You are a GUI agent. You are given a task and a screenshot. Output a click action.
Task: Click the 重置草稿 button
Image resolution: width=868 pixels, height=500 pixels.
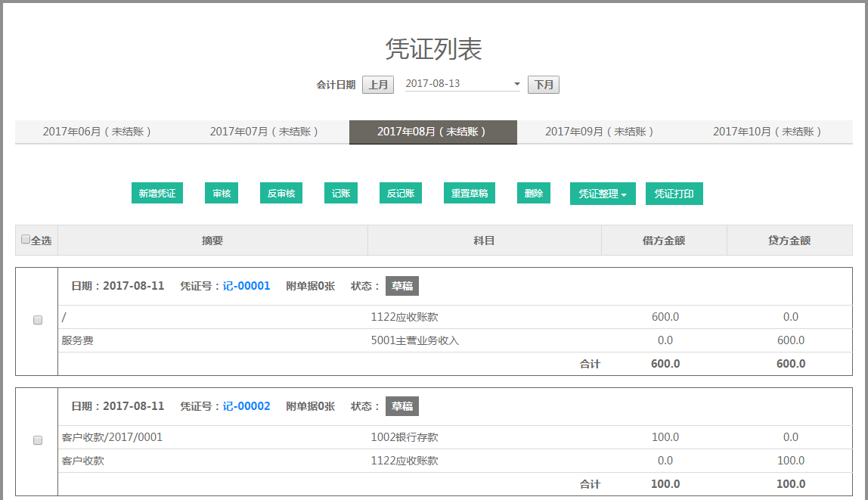pyautogui.click(x=470, y=194)
